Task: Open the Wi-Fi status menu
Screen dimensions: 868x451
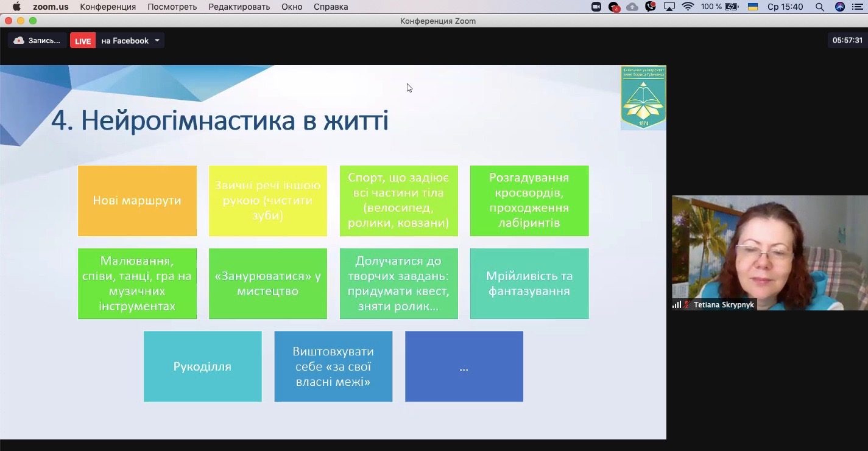Action: (x=688, y=7)
